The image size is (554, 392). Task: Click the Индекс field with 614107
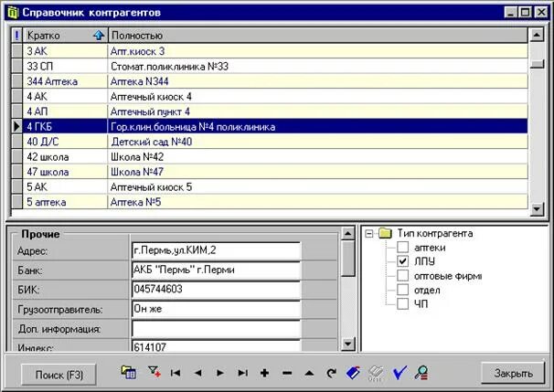[x=217, y=345]
